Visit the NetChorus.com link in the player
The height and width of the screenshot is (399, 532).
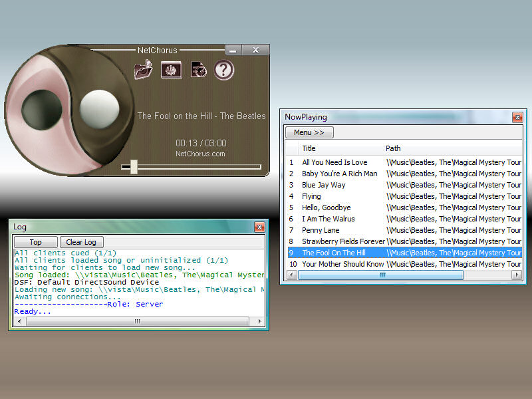(200, 154)
